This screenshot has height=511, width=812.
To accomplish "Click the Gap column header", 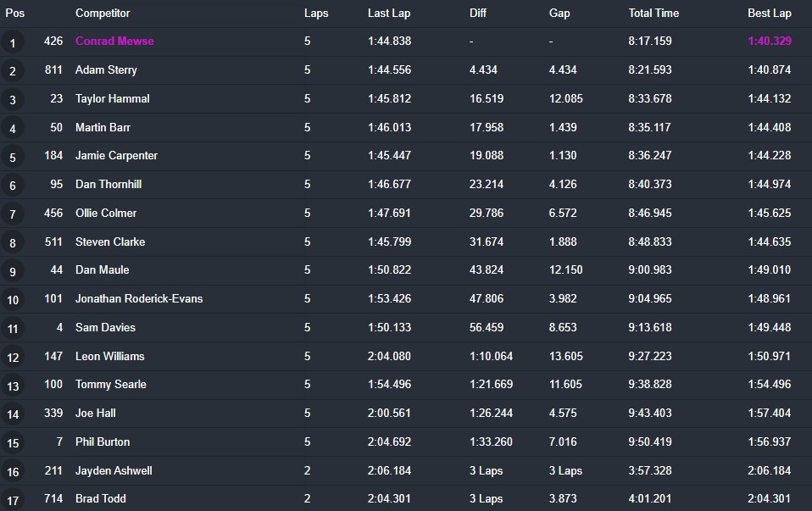I will coord(559,14).
